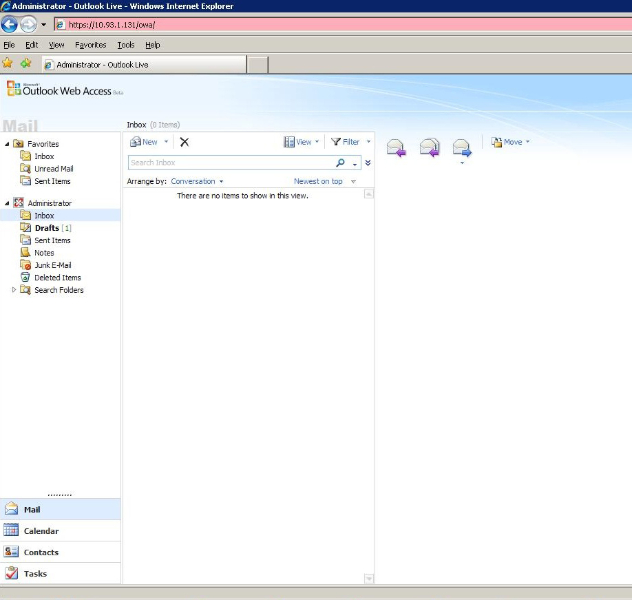Open the Deleted Items folder
Viewport: 632px width, 600px height.
pyautogui.click(x=57, y=278)
